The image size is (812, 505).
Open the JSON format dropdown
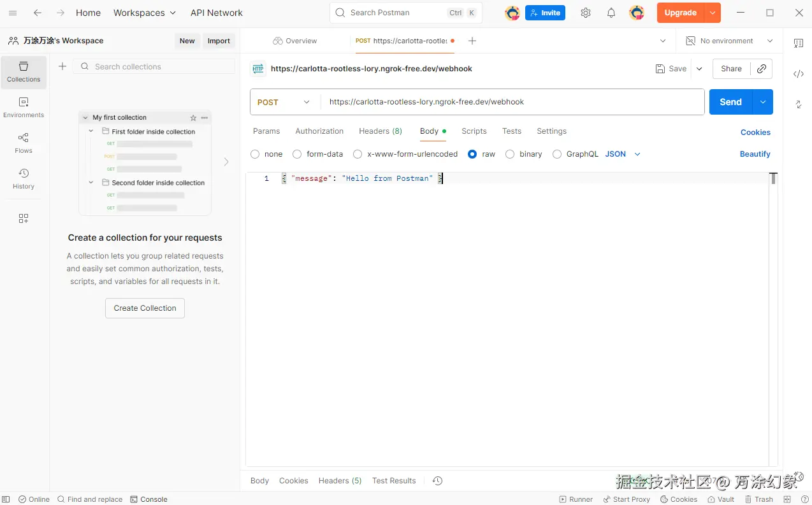pyautogui.click(x=623, y=154)
